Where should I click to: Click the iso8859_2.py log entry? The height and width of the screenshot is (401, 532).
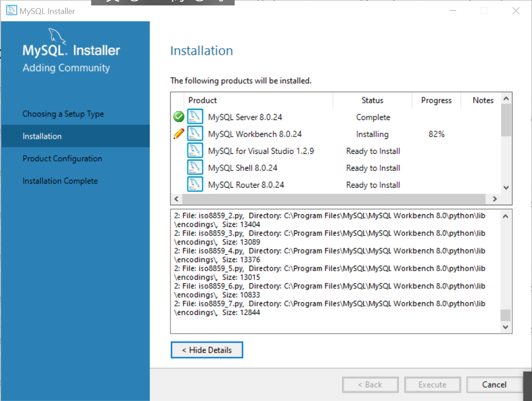(329, 220)
